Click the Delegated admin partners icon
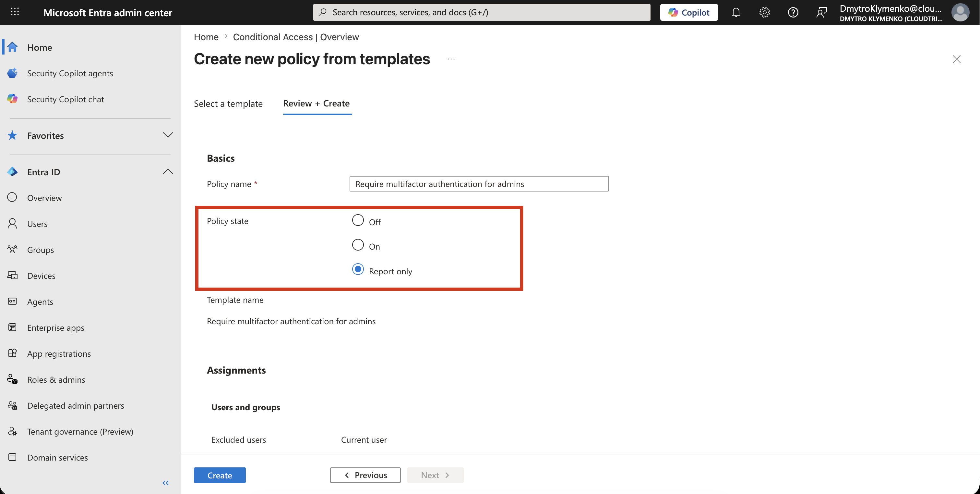 (x=13, y=405)
